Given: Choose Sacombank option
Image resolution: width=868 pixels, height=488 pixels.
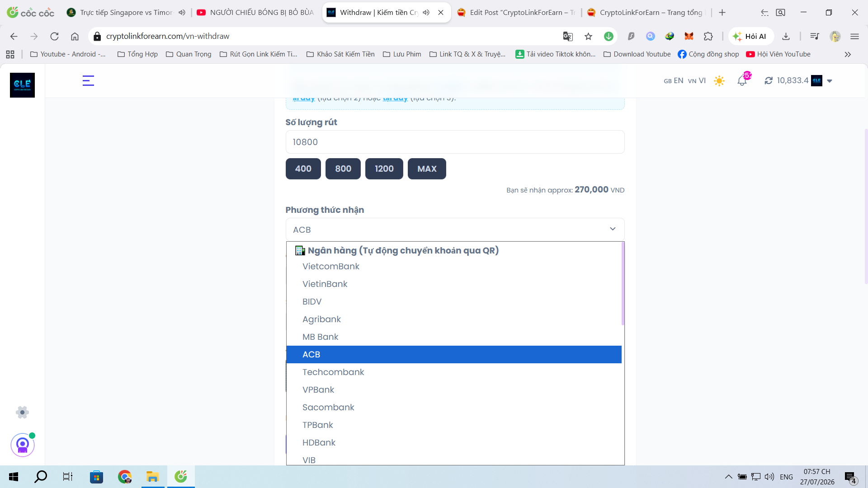Looking at the screenshot, I should 454,408.
